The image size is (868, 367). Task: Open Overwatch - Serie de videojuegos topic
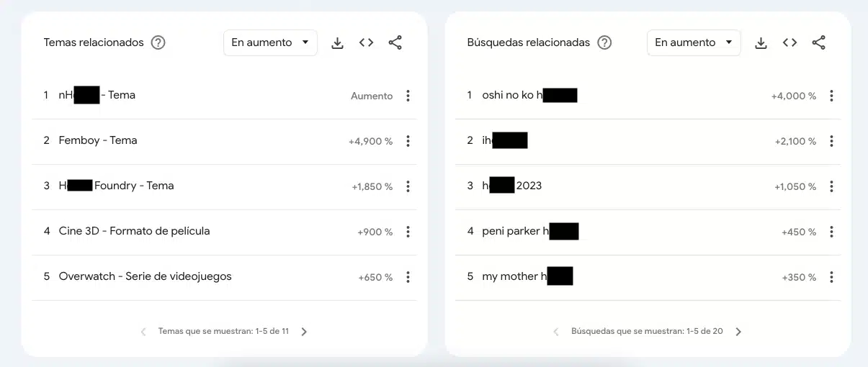point(145,276)
